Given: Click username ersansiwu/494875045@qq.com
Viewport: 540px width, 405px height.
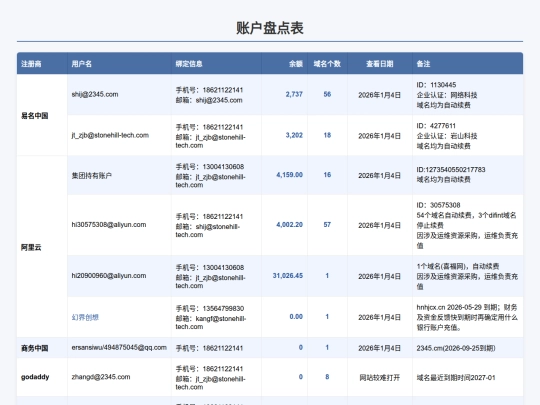Looking at the screenshot, I should (x=119, y=347).
